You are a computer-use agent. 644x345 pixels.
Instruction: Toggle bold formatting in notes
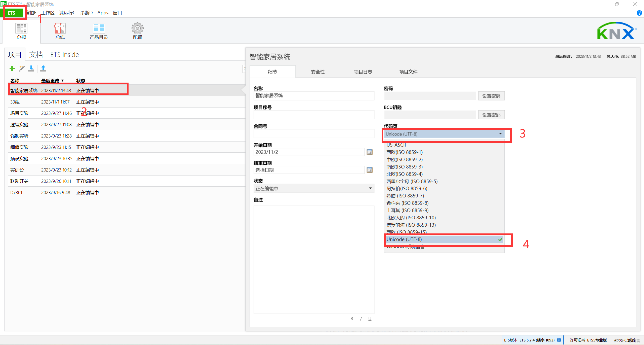tap(352, 319)
